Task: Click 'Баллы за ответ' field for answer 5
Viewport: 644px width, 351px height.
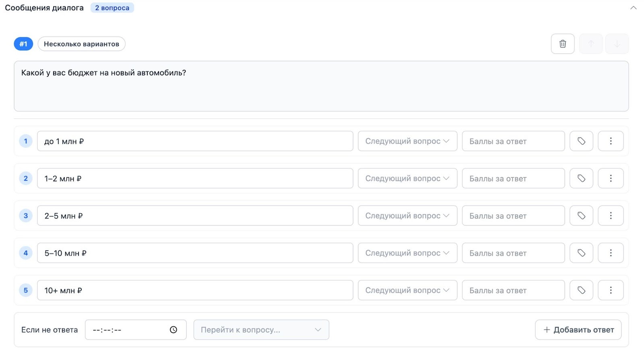Action: pos(513,290)
